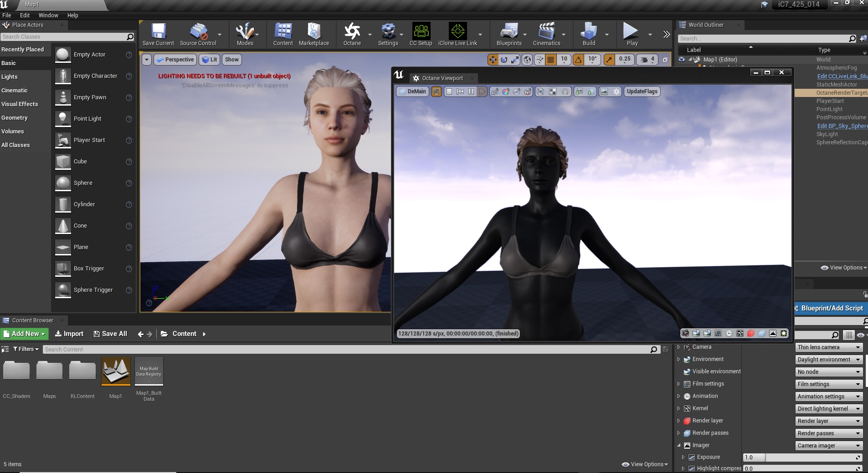Click the red render layer icon in the Octane Viewport's bottom toolbar
The height and width of the screenshot is (473, 868).
pos(751,333)
